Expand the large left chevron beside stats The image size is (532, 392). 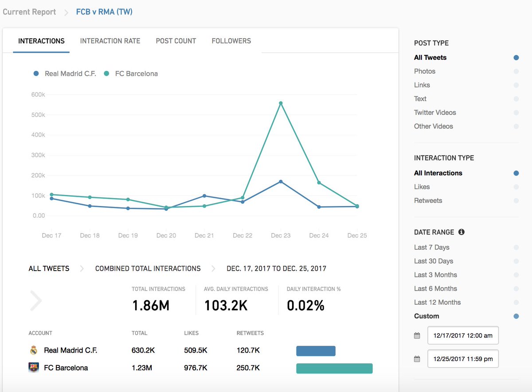[35, 300]
